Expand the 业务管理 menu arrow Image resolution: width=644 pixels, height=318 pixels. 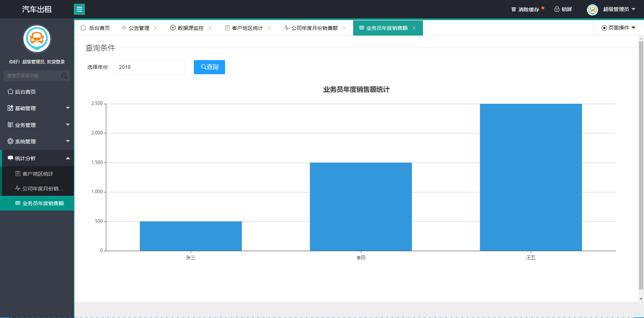pos(68,125)
